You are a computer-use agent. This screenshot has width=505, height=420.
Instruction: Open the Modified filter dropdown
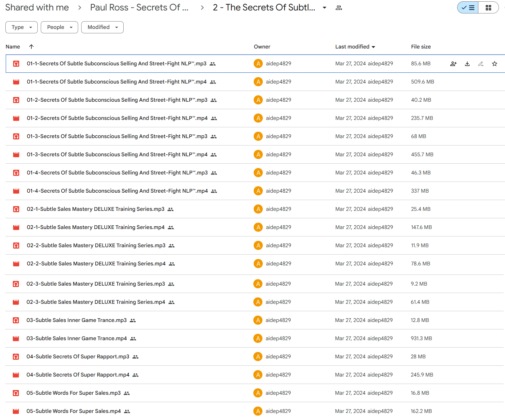(x=102, y=27)
